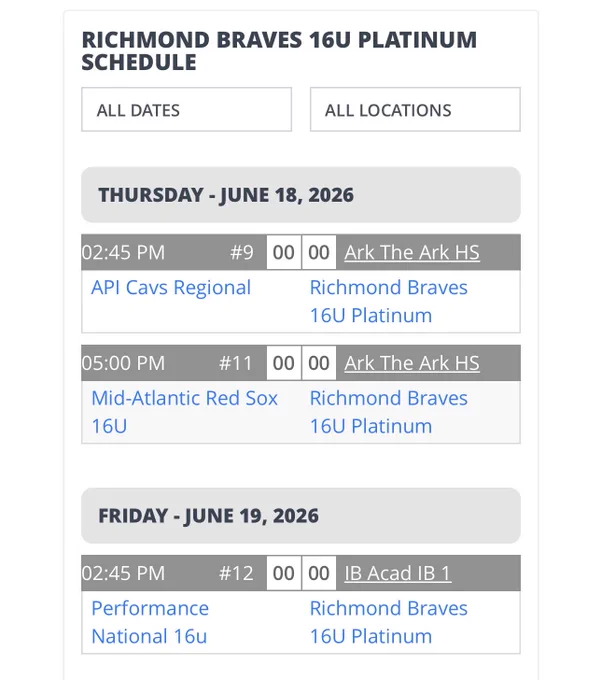602x680 pixels.
Task: Open Performance National 16u team page
Action: coord(150,622)
